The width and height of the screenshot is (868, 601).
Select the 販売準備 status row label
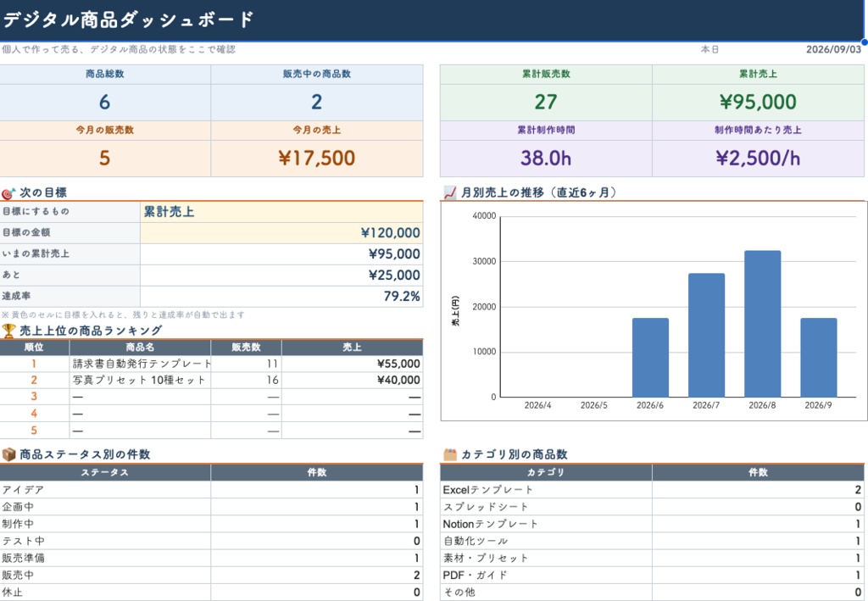click(x=105, y=558)
